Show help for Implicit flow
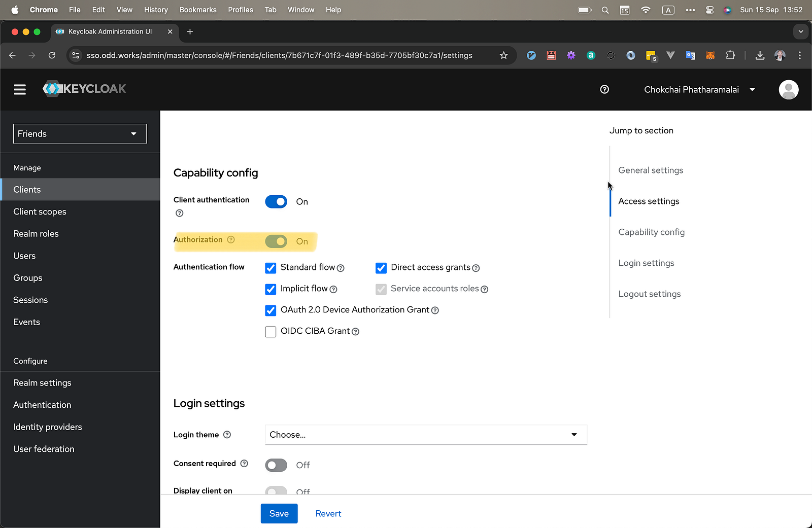 333,290
